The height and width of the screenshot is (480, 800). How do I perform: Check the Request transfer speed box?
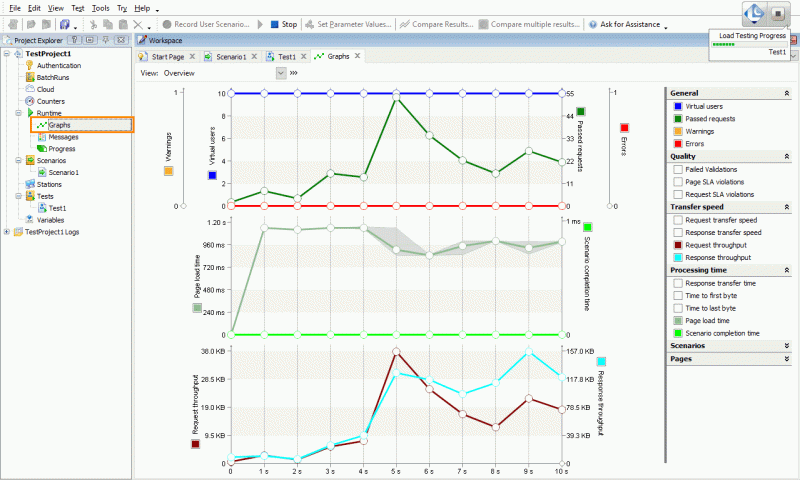[x=678, y=220]
